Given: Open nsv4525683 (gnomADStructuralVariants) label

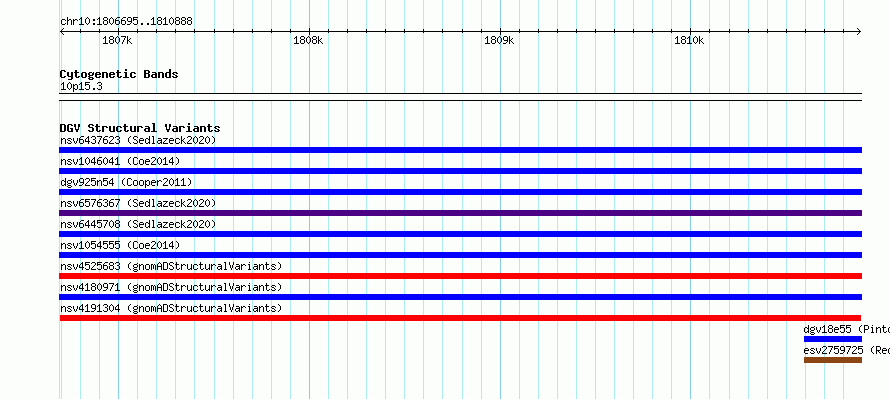Looking at the screenshot, I should [171, 266].
